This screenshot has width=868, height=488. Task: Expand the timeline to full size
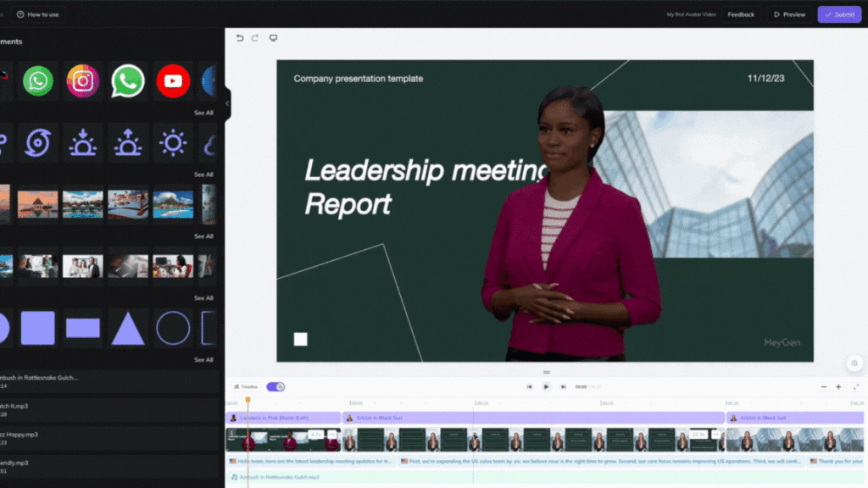[856, 386]
